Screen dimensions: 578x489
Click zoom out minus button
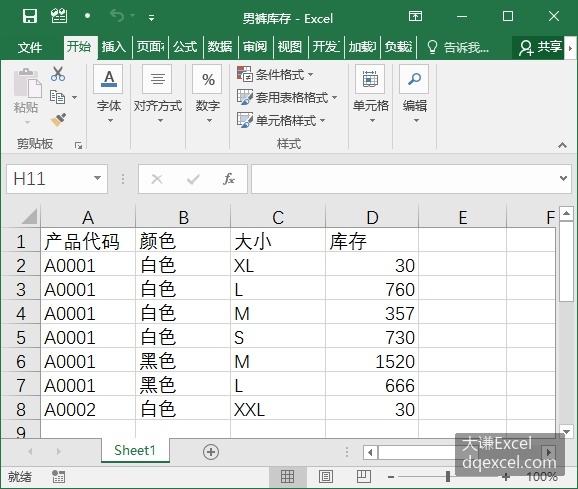391,478
